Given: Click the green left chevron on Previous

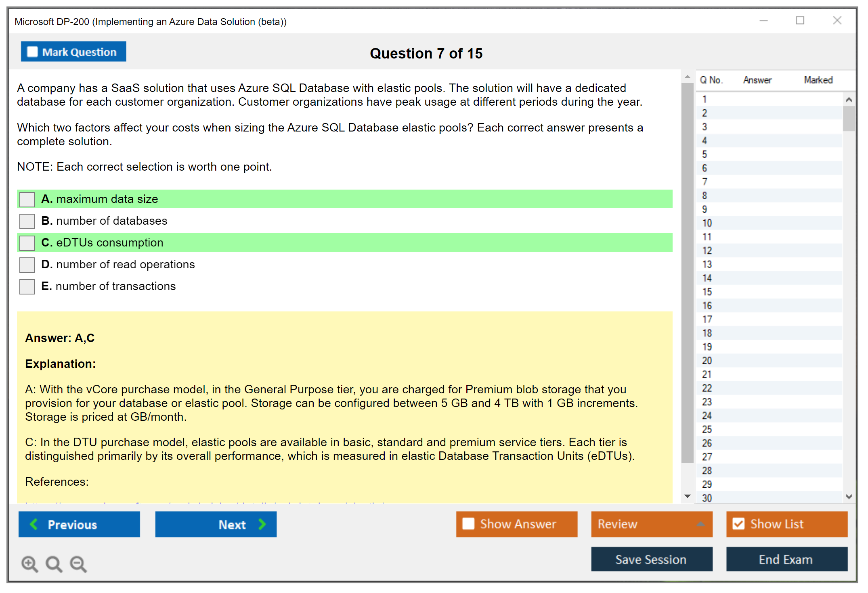Looking at the screenshot, I should pyautogui.click(x=34, y=524).
